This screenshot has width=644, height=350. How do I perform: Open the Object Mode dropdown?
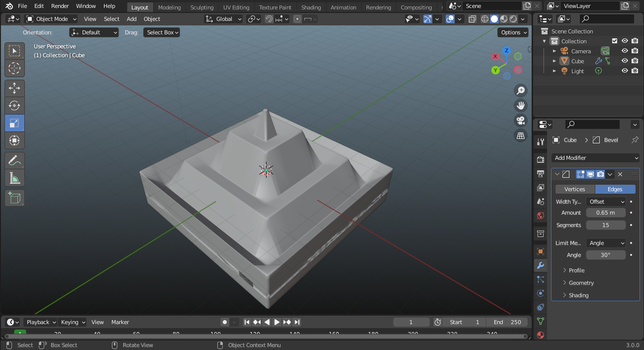tap(52, 19)
